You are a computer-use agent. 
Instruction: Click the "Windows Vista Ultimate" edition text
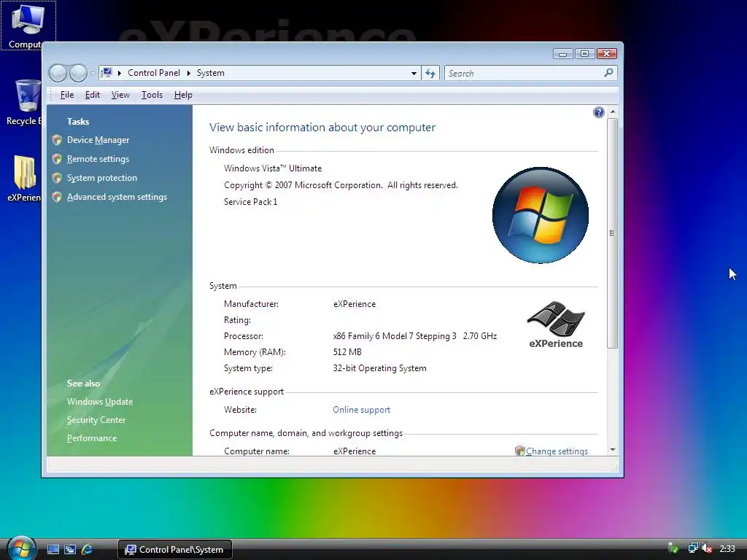pyautogui.click(x=273, y=168)
